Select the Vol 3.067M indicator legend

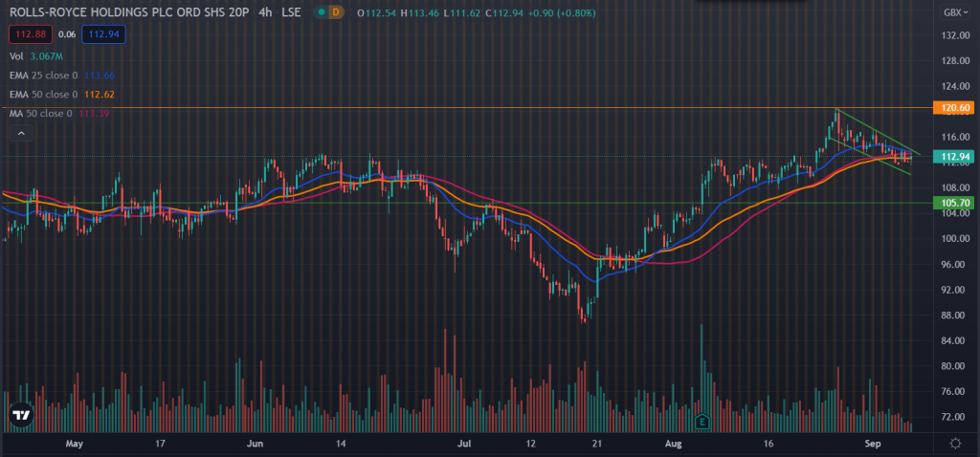pos(36,56)
